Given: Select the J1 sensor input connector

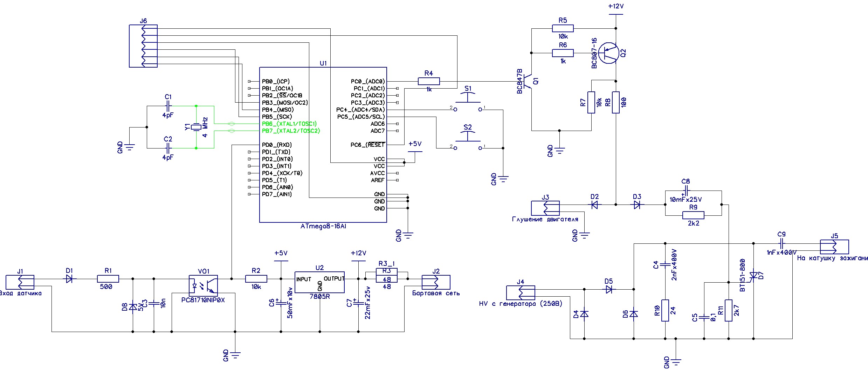Looking at the screenshot, I should point(20,282).
